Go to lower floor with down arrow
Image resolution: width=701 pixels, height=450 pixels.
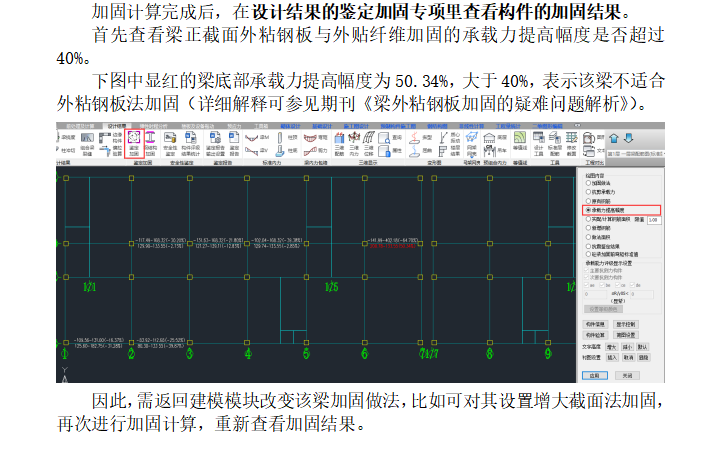pos(629,138)
